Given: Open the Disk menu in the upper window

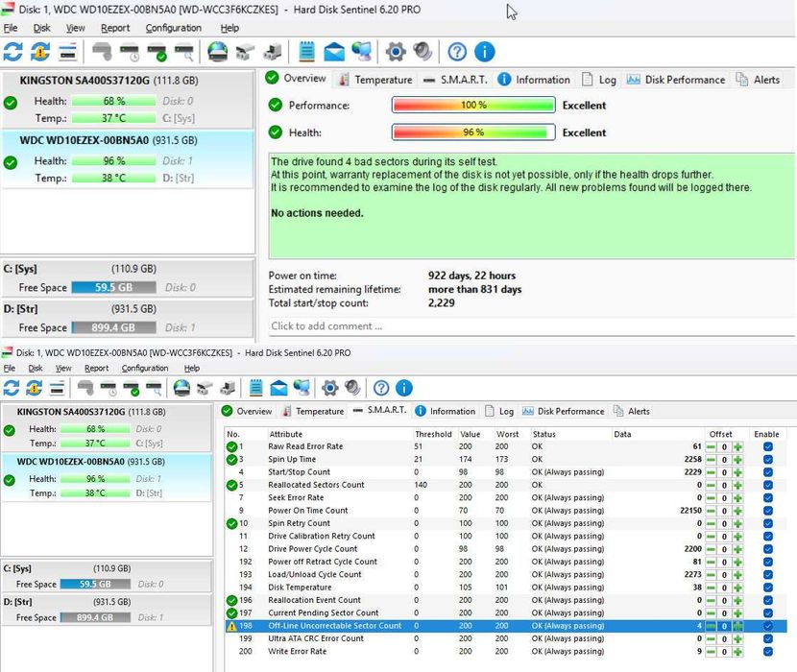Looking at the screenshot, I should [41, 28].
